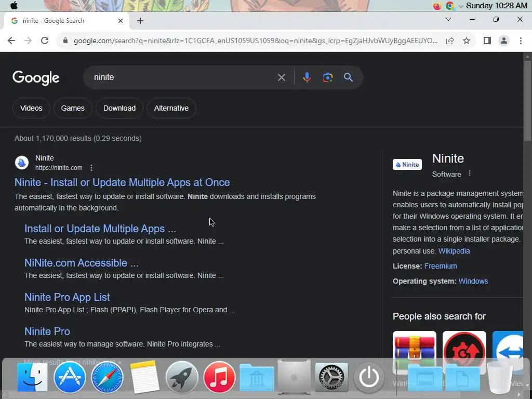Click the Google logo
Viewport: 532px width, 399px height.
(36, 78)
